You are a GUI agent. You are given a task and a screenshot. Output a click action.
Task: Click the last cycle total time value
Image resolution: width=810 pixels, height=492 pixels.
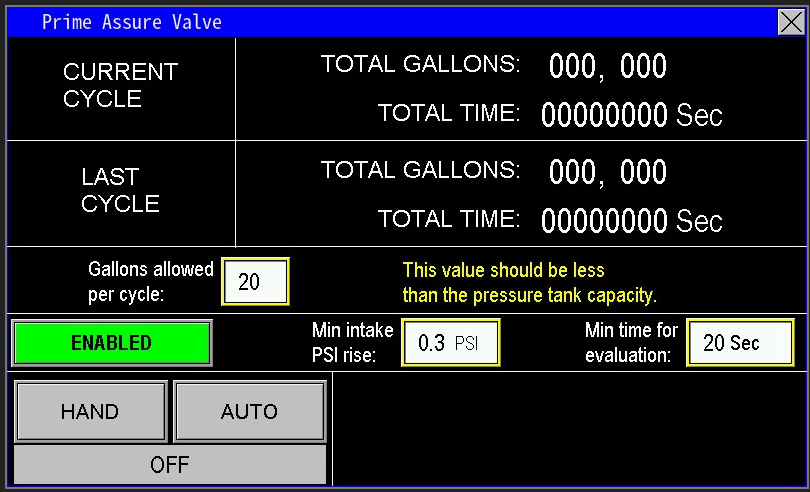pos(631,220)
